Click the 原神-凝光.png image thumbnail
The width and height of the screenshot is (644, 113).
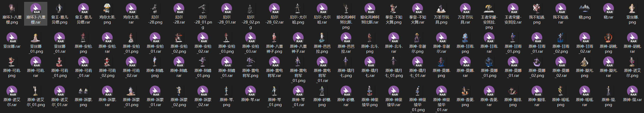pos(585,62)
